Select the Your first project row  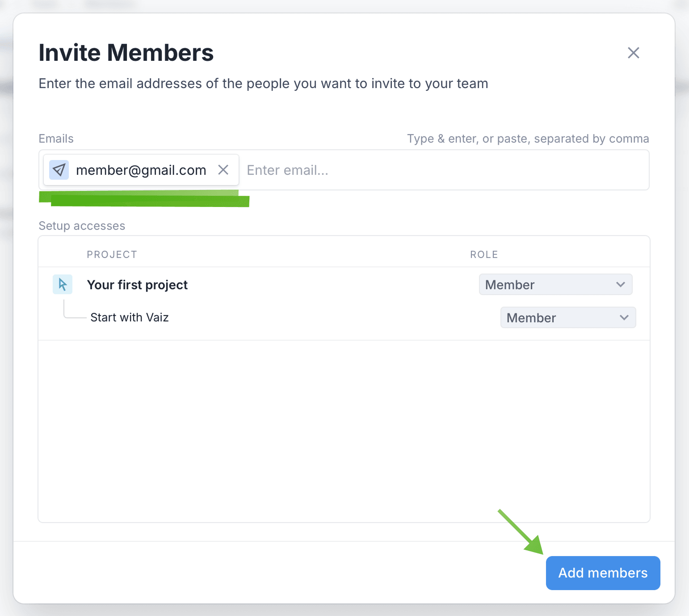click(x=137, y=285)
